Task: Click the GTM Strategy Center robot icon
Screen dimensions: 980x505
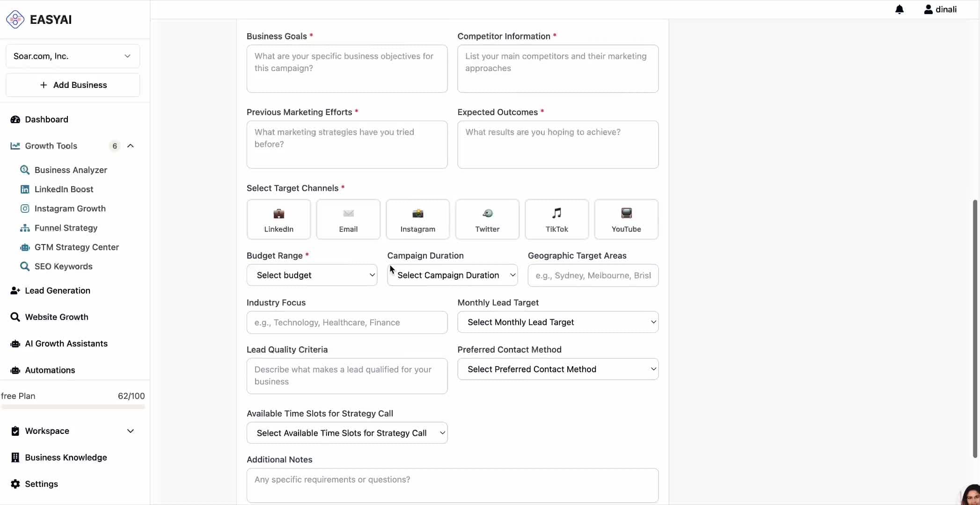Action: tap(25, 247)
